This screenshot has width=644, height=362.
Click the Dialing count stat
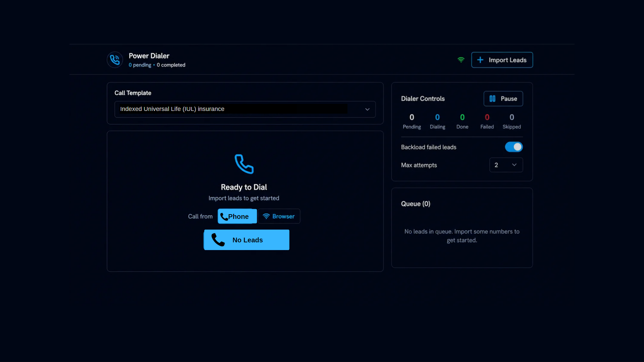tap(437, 121)
